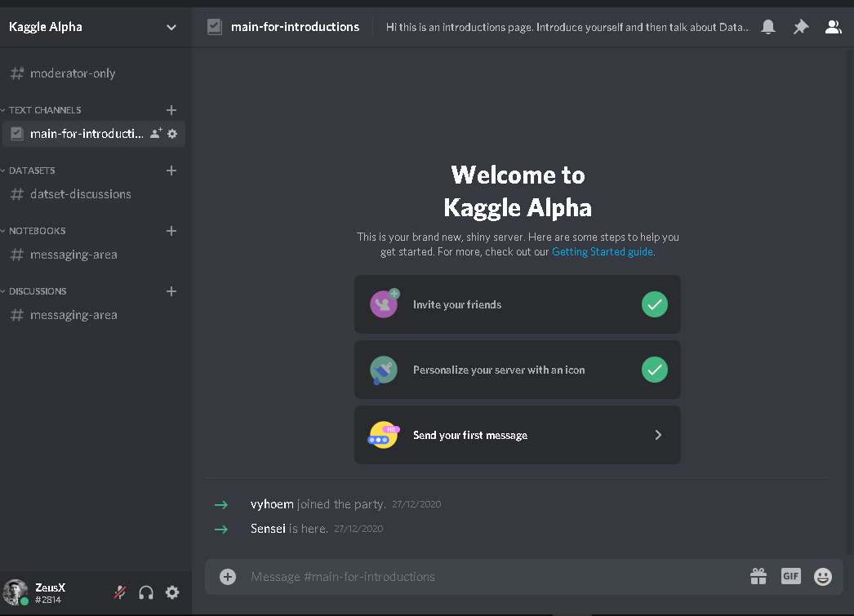Toggle the member list icon

tap(833, 27)
